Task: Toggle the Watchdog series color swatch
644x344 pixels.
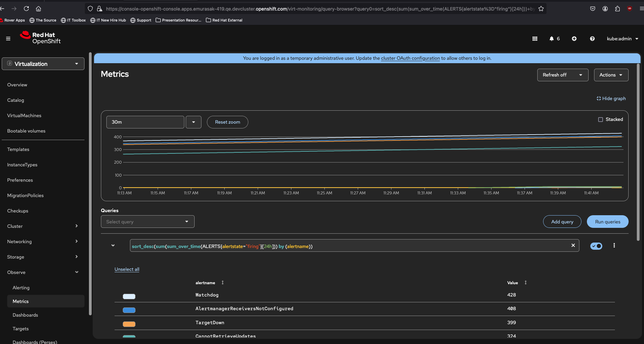Action: coord(129,296)
